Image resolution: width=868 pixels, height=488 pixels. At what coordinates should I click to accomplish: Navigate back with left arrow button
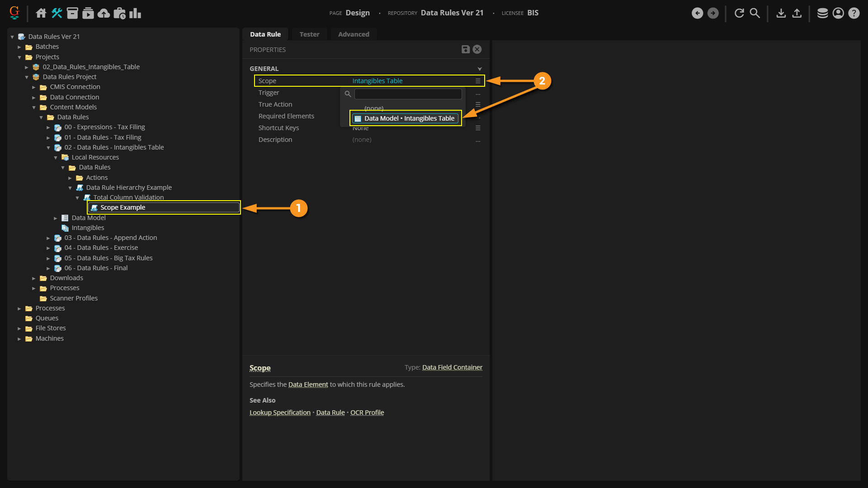click(x=697, y=13)
